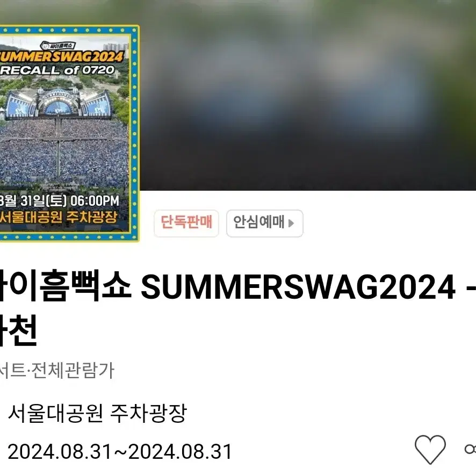
Task: Click the blurred banner background image
Action: tap(307, 95)
